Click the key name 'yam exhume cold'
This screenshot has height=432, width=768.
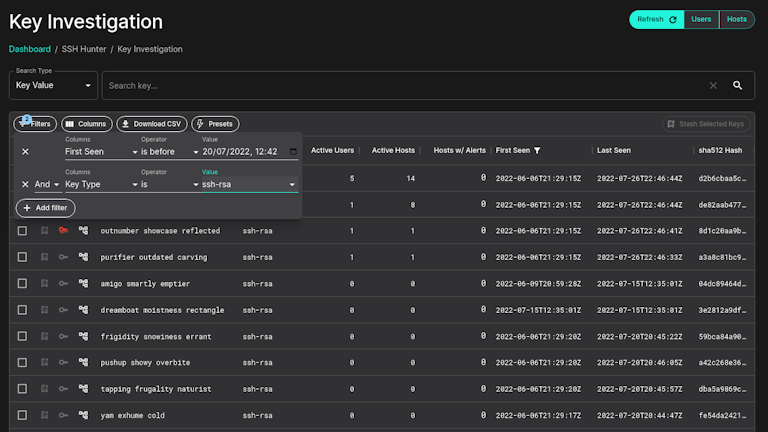coord(132,415)
